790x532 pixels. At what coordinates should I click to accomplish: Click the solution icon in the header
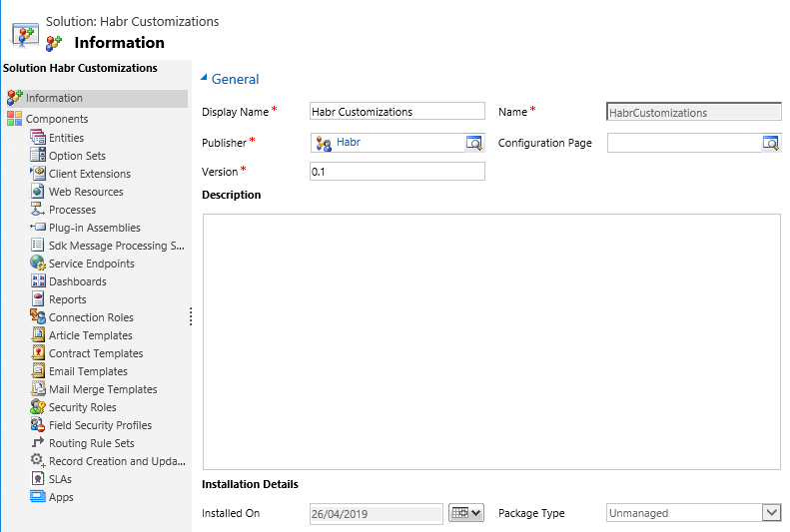[x=25, y=35]
